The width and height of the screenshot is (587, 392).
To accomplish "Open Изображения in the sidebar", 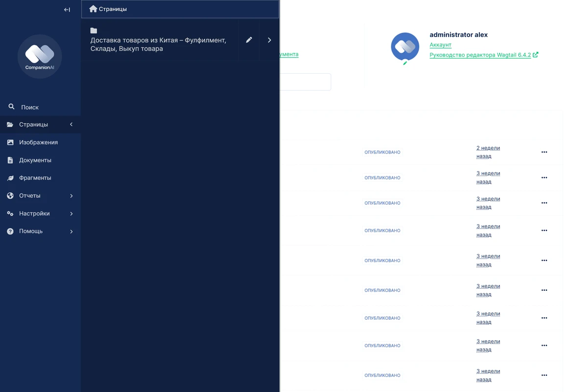I will tap(38, 142).
